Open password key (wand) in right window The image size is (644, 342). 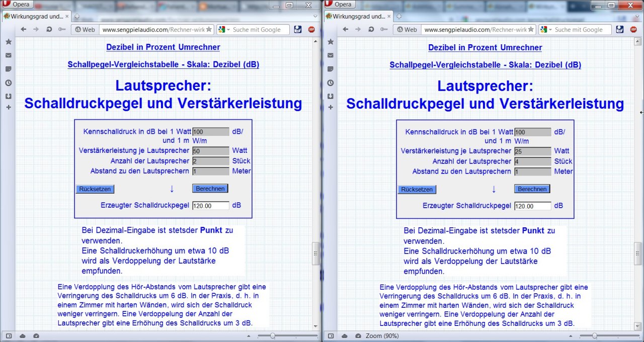[x=383, y=30]
